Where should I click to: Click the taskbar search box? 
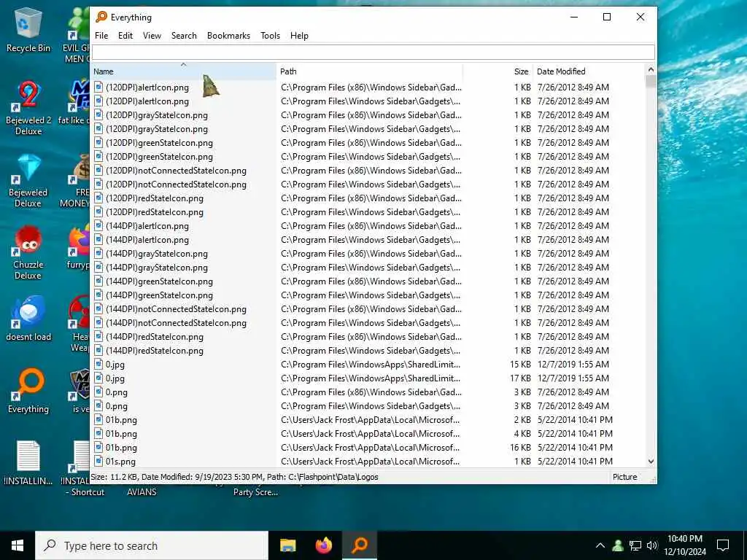[152, 545]
